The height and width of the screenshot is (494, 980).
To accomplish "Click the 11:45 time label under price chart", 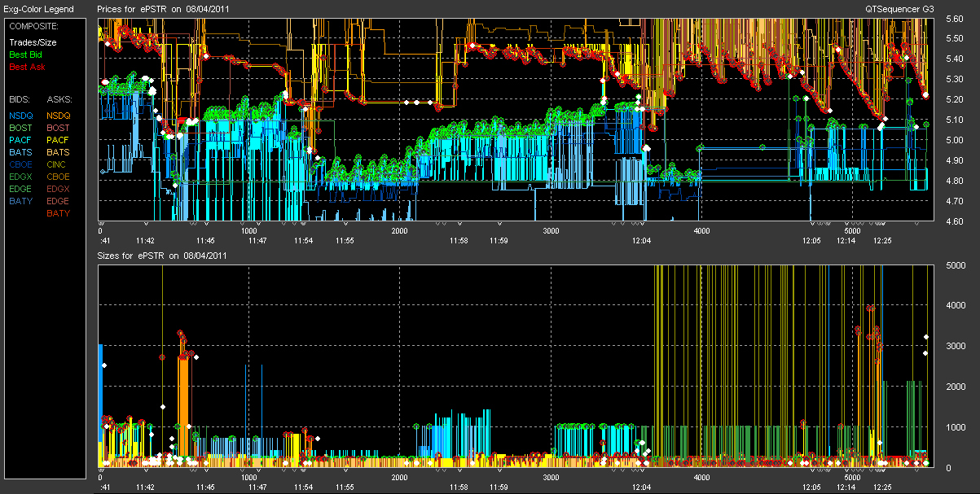I will pyautogui.click(x=205, y=240).
